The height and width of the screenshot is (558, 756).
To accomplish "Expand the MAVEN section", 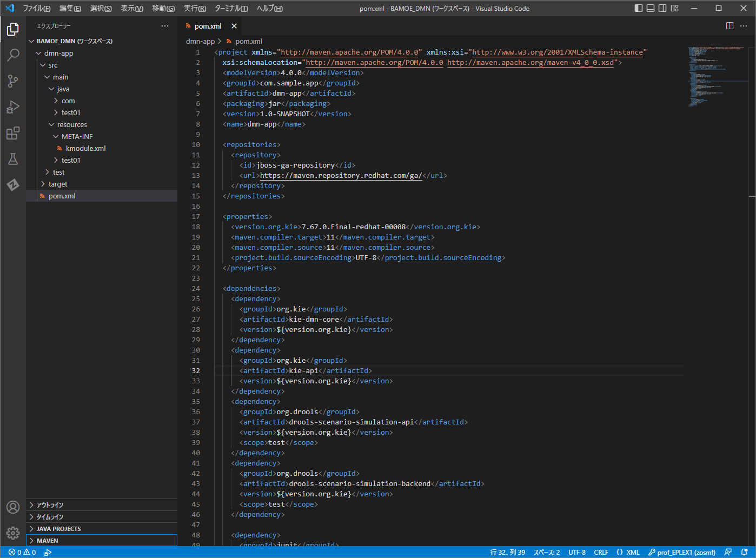I will (x=48, y=541).
